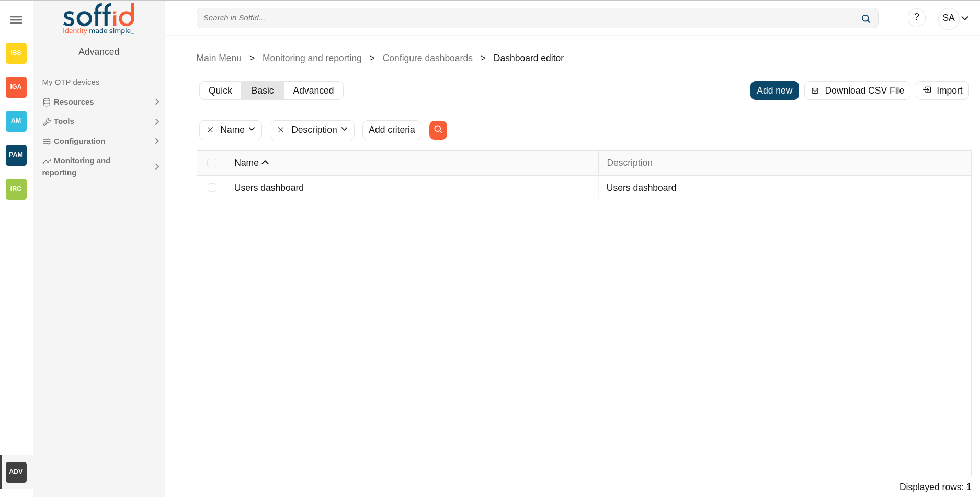
Task: Open the hamburger menu icon
Action: tap(16, 20)
